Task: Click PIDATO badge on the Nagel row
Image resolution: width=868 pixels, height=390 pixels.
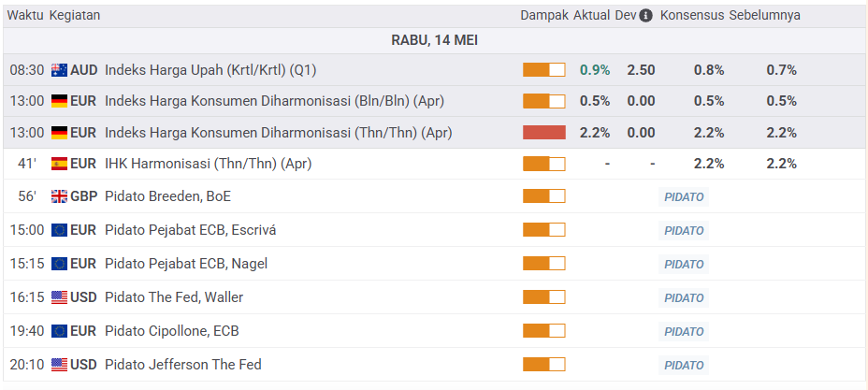Action: coord(684,264)
